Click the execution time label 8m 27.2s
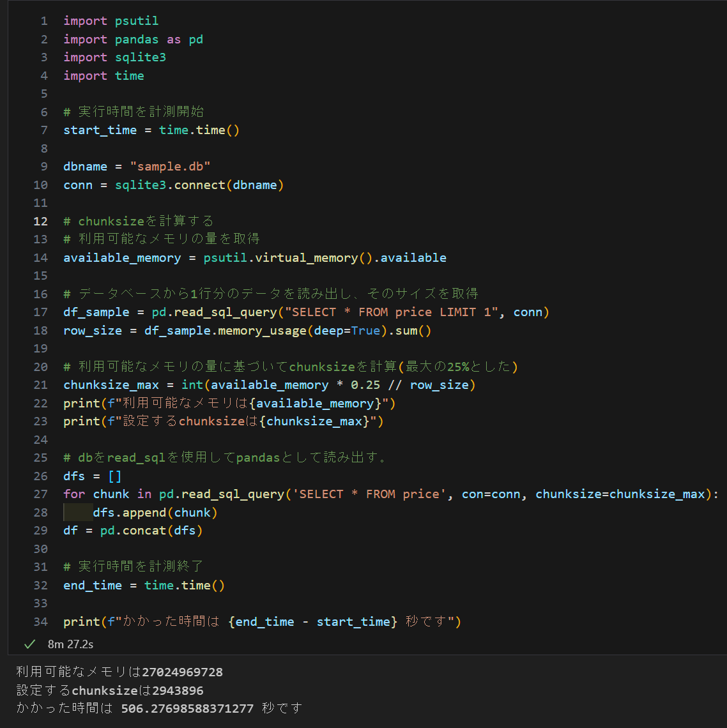The width and height of the screenshot is (727, 728). pyautogui.click(x=70, y=644)
